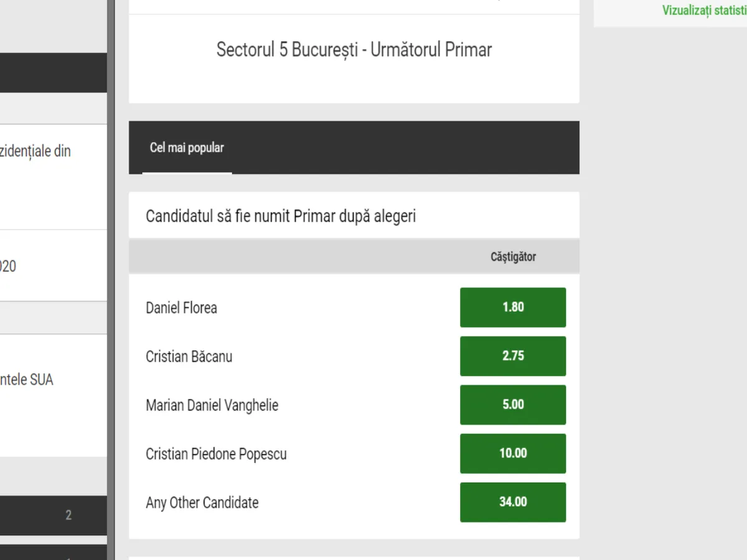Click the Câștigător column header
Image resolution: width=747 pixels, height=560 pixels.
512,256
